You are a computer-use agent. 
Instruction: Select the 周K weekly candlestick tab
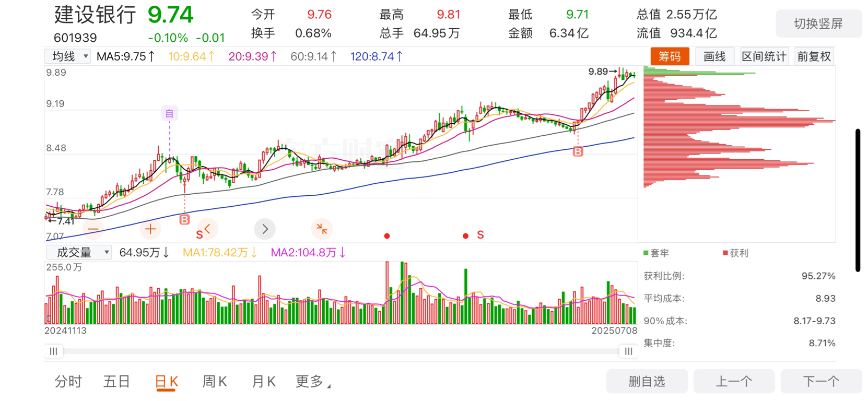(x=215, y=382)
